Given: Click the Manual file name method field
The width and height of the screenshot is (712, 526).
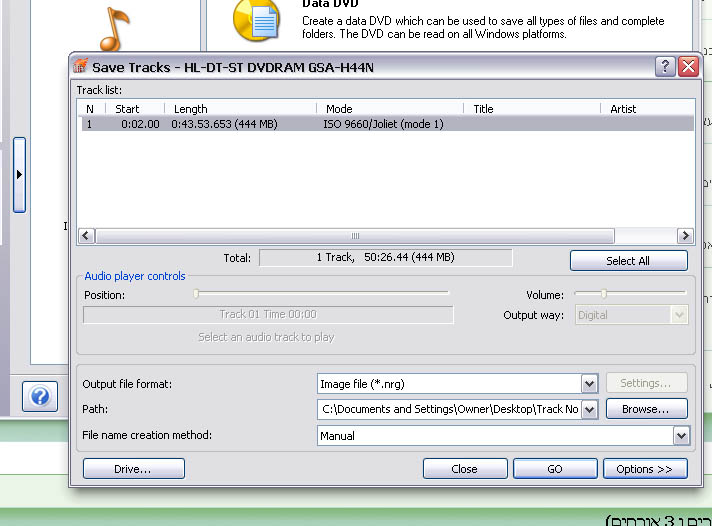Looking at the screenshot, I should click(x=495, y=436).
